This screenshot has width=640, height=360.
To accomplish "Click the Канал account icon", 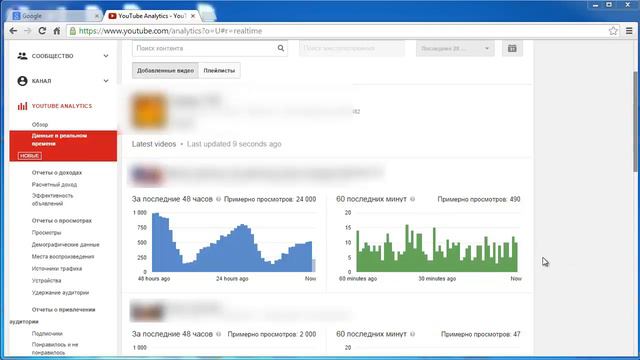I will point(22,81).
